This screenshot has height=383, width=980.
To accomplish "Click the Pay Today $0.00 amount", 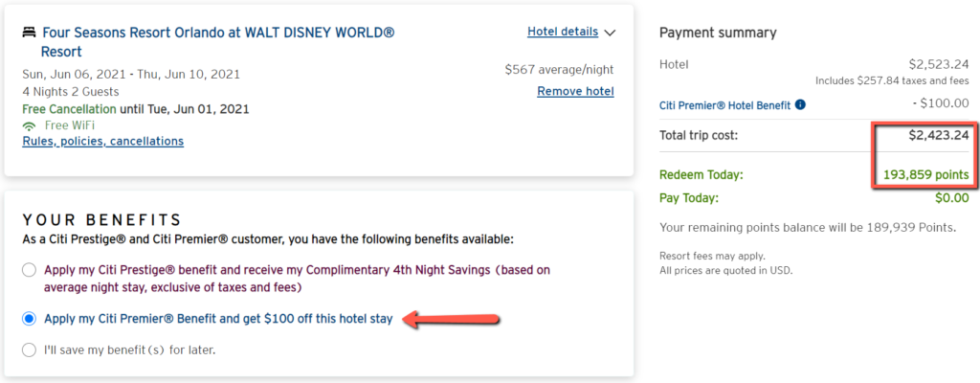I will tap(952, 198).
